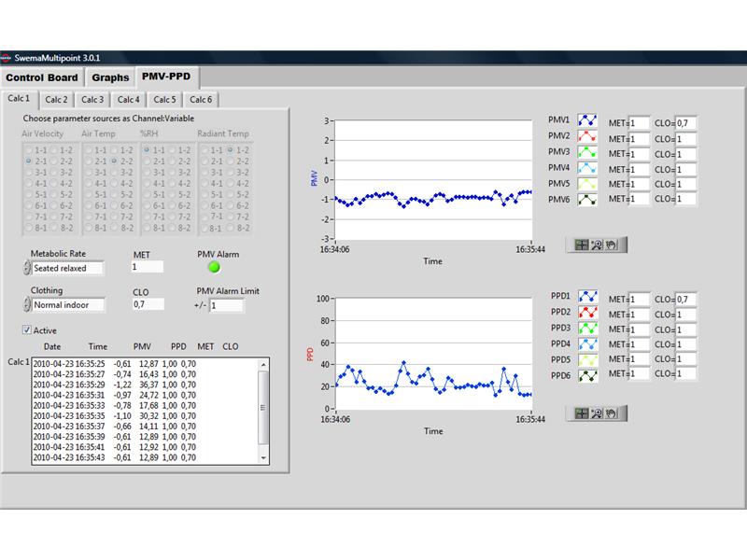Switch to the Calc 6 tab
Image resolution: width=747 pixels, height=560 pixels.
pos(201,100)
